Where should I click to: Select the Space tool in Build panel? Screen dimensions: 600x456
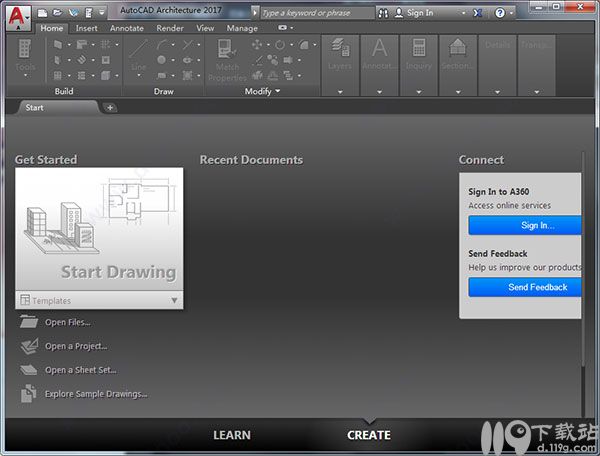[106, 60]
